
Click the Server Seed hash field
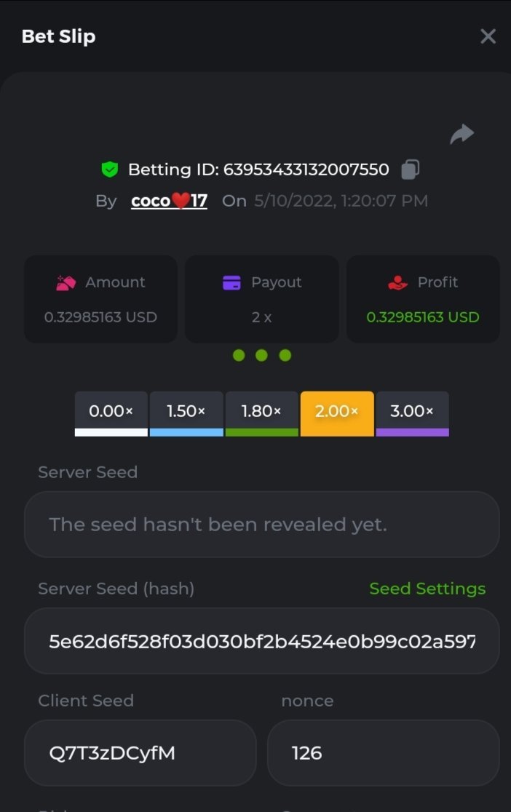261,641
